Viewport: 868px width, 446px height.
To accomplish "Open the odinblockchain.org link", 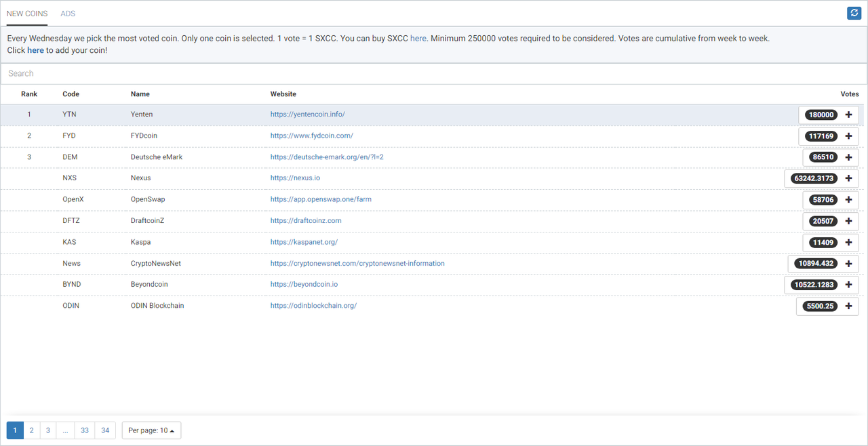I will pyautogui.click(x=313, y=306).
